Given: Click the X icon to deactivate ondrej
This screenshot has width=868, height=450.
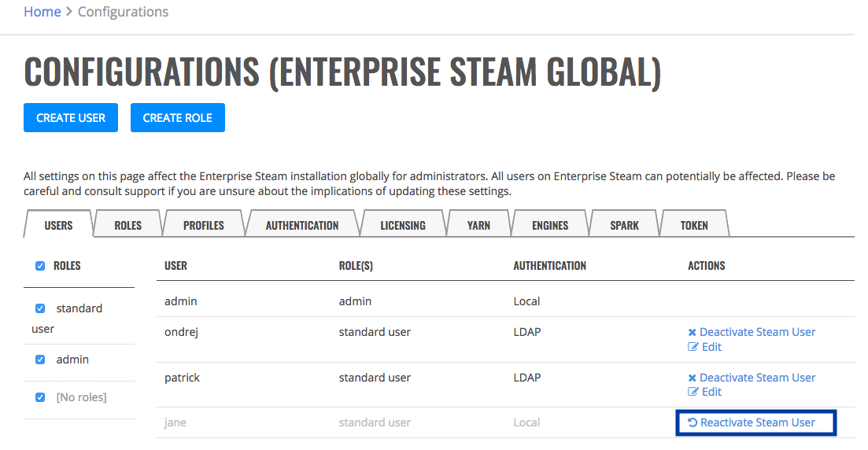Looking at the screenshot, I should [x=692, y=333].
